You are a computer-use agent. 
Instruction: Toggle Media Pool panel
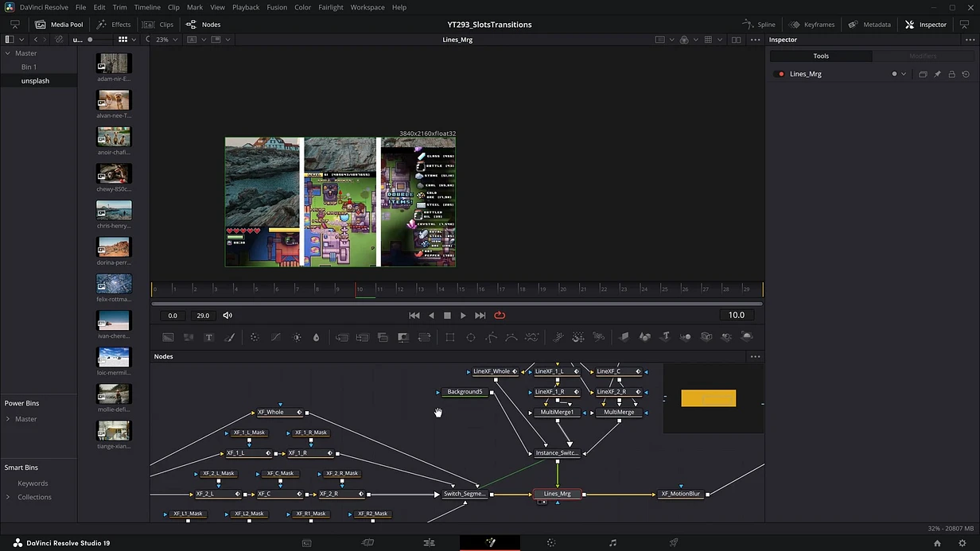click(59, 25)
